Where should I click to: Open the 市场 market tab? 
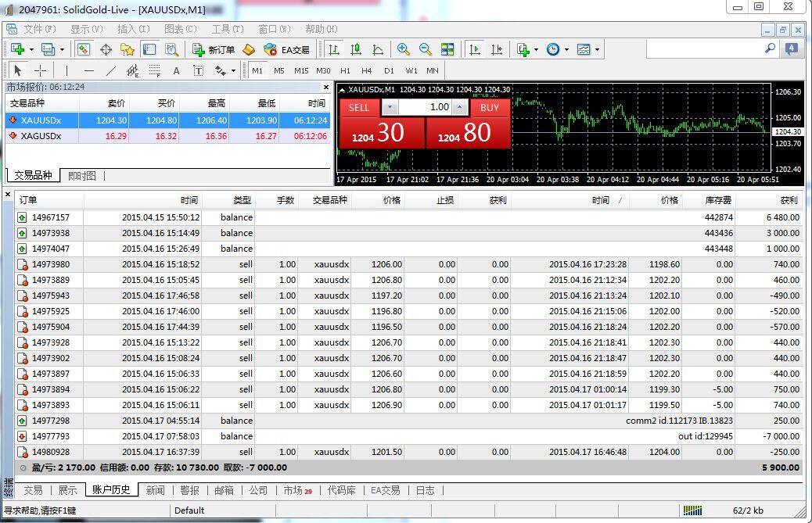[x=297, y=490]
